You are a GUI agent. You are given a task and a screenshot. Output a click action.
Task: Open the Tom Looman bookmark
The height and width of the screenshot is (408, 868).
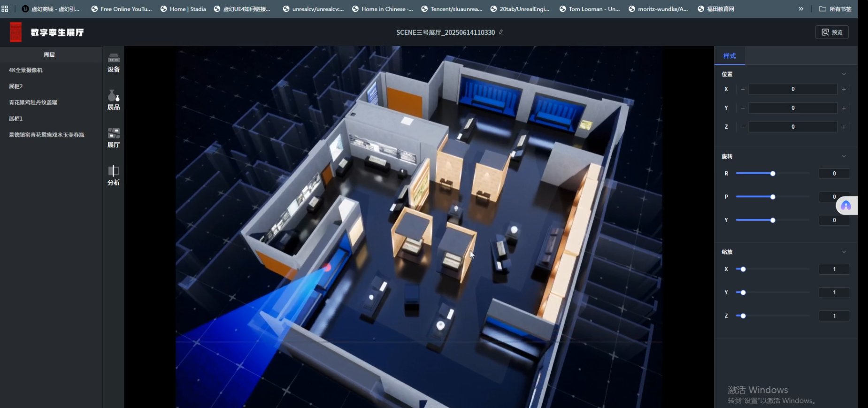(x=590, y=9)
